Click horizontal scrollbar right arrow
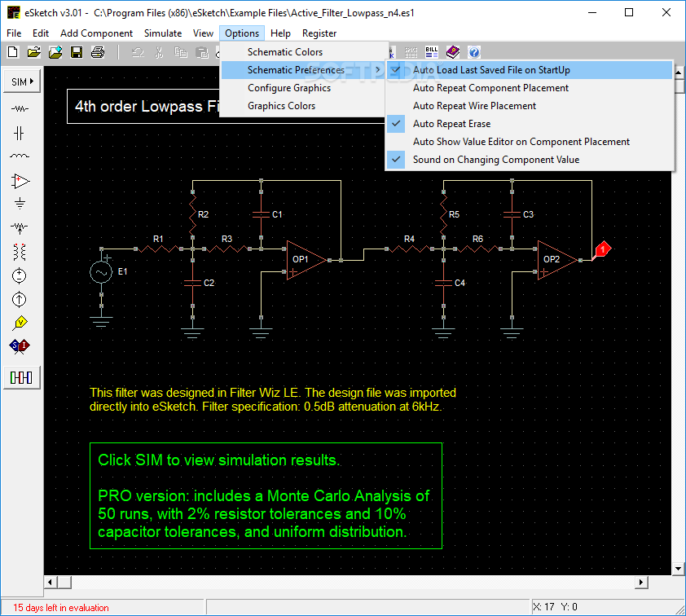686x616 pixels. (641, 582)
